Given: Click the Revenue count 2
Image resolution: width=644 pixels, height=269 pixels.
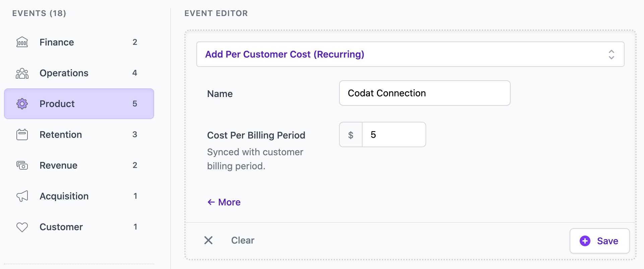Looking at the screenshot, I should [x=135, y=165].
